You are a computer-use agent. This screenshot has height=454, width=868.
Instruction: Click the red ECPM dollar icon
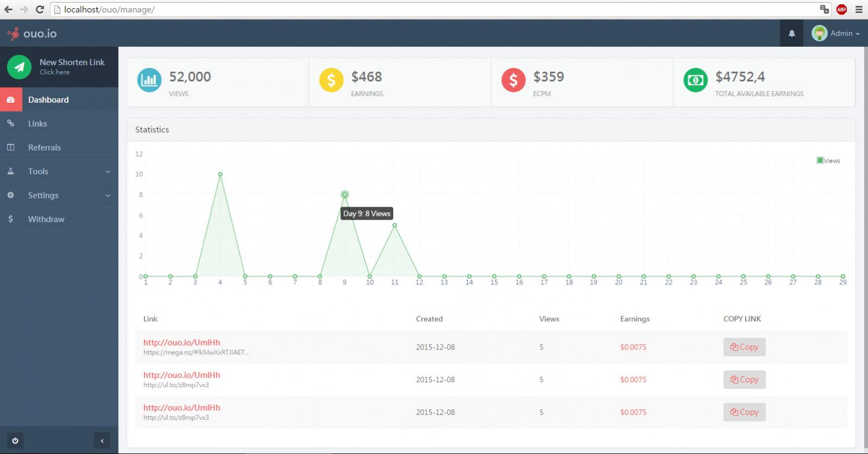pos(513,80)
